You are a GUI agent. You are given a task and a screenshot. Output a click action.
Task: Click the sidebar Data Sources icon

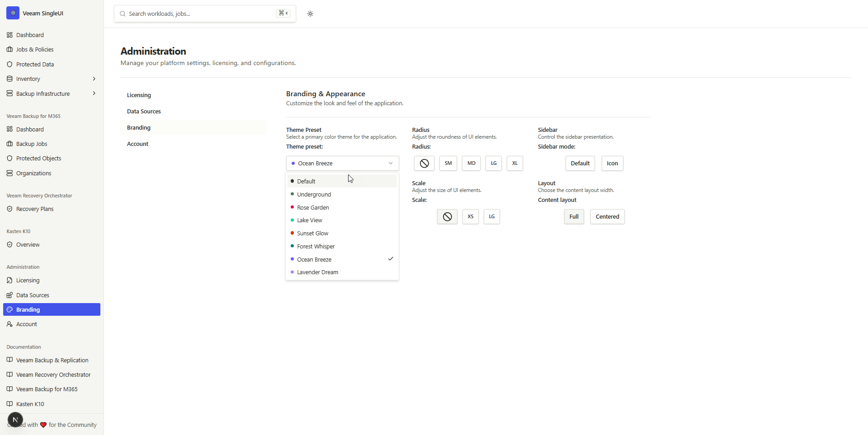coord(9,295)
